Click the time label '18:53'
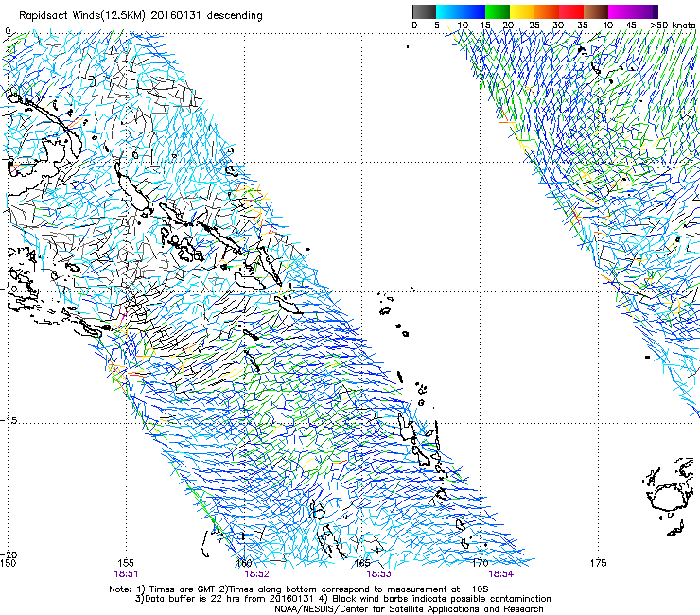Viewport: 700px width, 615px height. (x=378, y=574)
